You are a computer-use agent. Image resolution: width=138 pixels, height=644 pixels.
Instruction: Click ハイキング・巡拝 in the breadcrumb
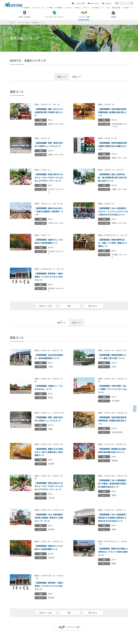click(23, 23)
